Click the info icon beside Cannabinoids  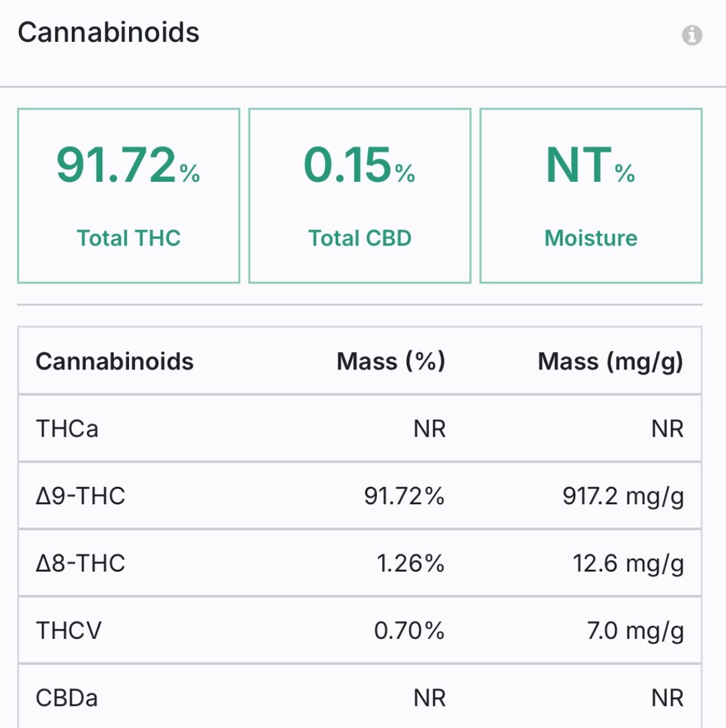pos(692,35)
